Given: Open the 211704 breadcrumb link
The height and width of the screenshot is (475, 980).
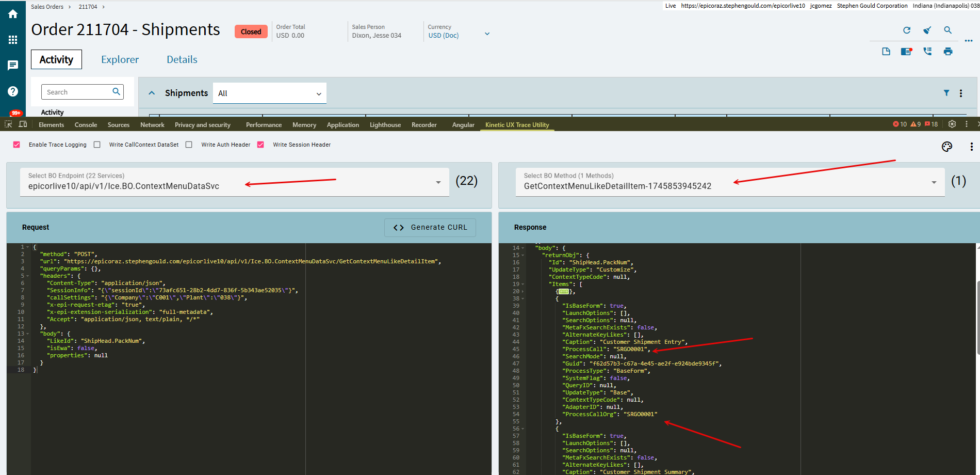Looking at the screenshot, I should (x=88, y=7).
